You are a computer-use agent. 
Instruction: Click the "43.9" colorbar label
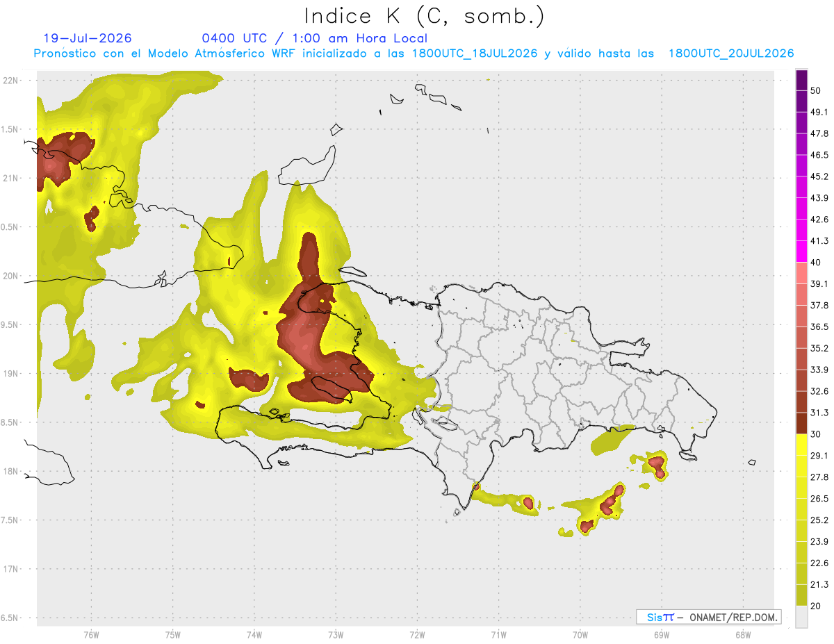(820, 198)
